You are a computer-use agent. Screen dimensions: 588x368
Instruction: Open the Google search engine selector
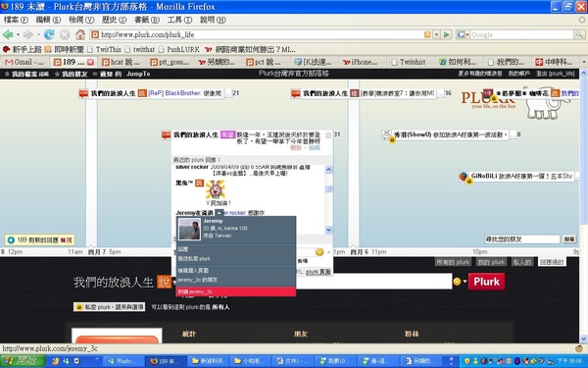tap(463, 34)
